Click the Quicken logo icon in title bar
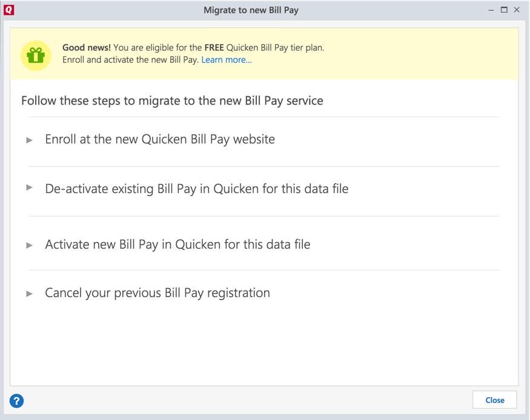This screenshot has width=530, height=420. coord(9,10)
